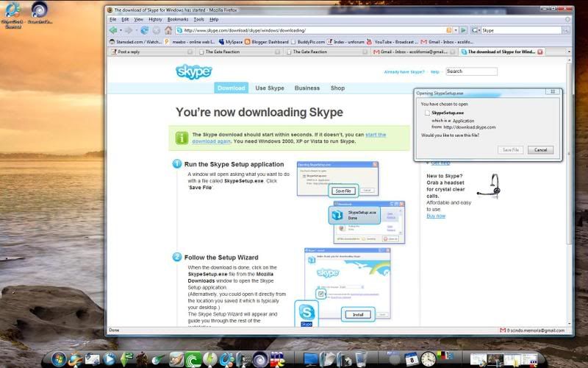Click the Already have Skype? link
The height and width of the screenshot is (368, 588).
tap(404, 71)
